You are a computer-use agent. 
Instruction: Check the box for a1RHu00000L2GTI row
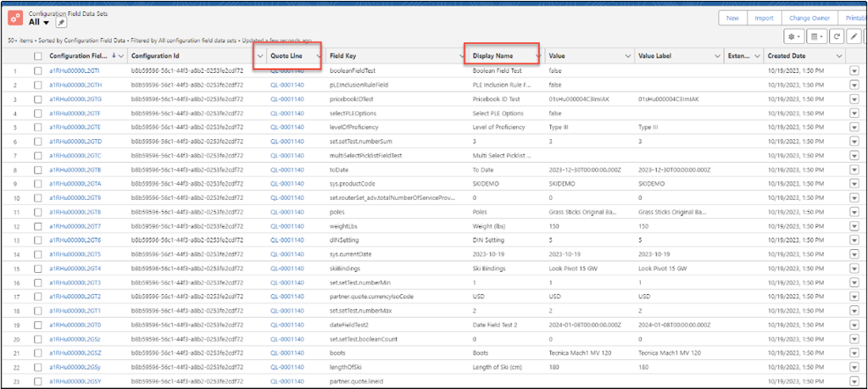(37, 71)
